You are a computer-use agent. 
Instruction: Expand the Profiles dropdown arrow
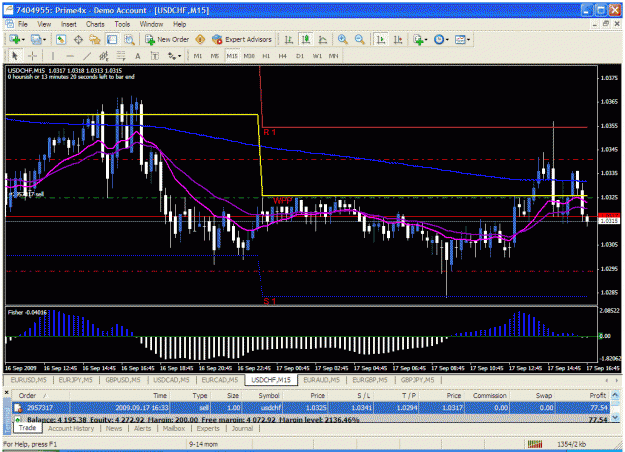pyautogui.click(x=45, y=40)
